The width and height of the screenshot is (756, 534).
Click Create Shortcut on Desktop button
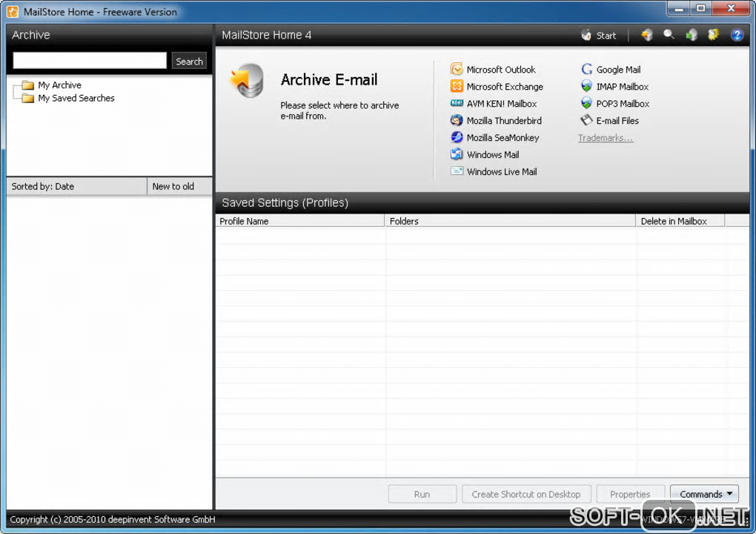(526, 494)
